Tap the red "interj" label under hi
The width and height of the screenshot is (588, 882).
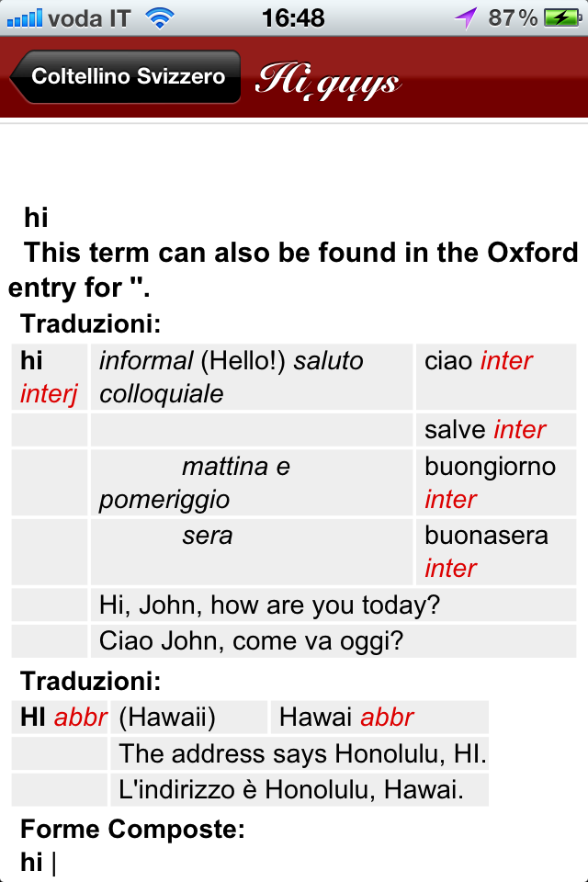point(49,395)
